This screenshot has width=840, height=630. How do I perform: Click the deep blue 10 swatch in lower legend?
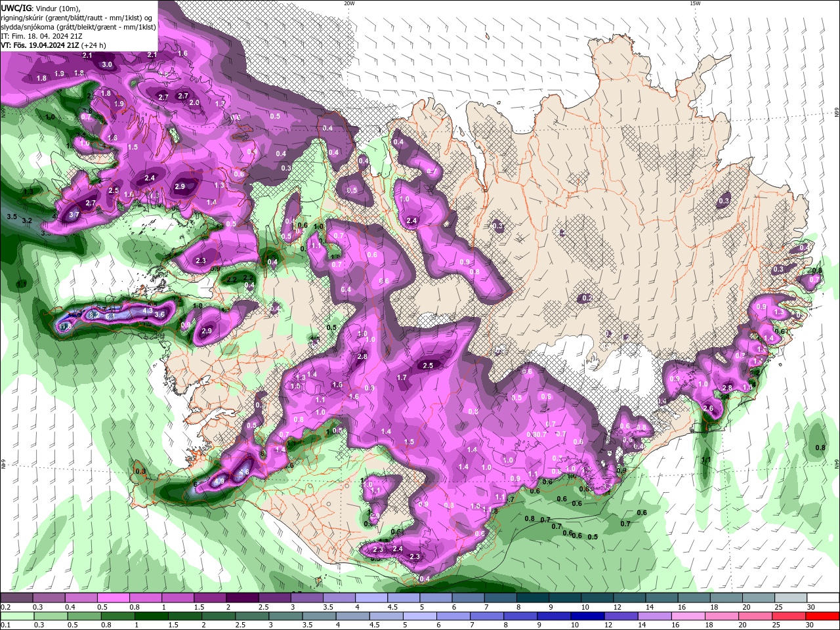(587, 616)
